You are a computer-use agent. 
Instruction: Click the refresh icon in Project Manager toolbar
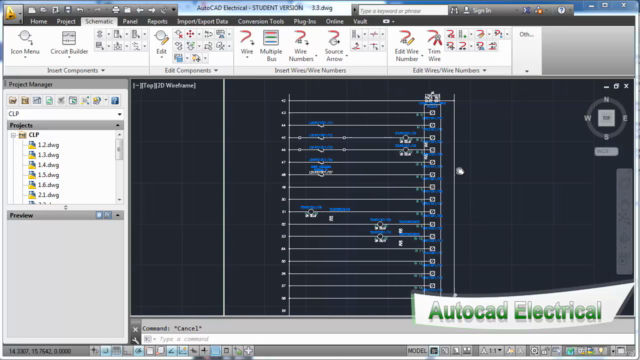(49, 100)
